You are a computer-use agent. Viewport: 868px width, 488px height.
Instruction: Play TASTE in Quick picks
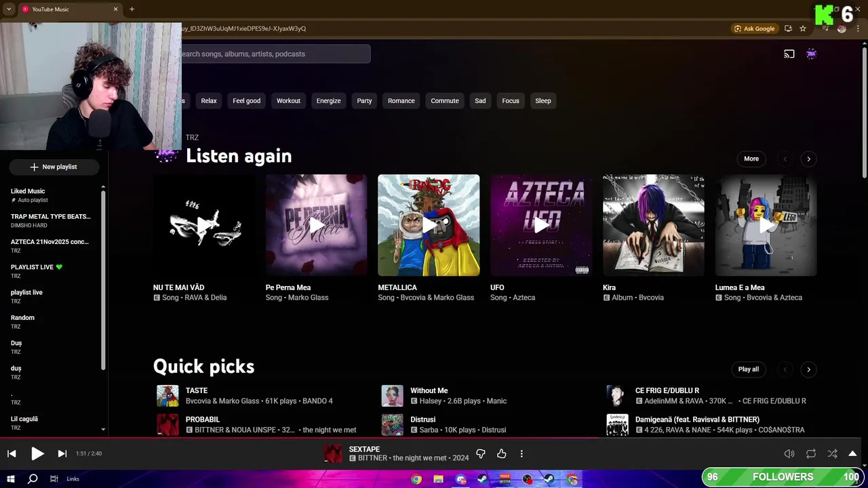click(x=167, y=396)
